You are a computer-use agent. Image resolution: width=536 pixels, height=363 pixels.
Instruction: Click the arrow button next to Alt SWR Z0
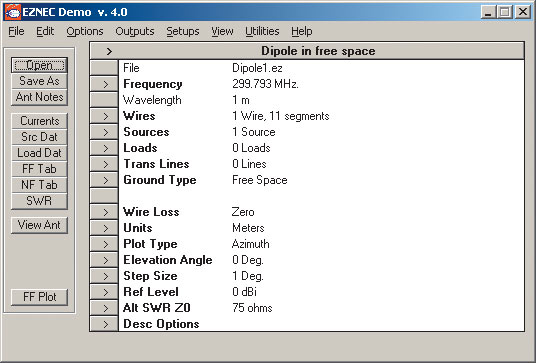tap(104, 308)
